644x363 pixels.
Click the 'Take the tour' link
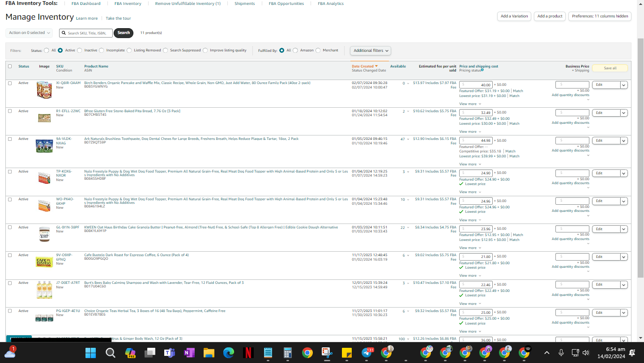(x=118, y=18)
